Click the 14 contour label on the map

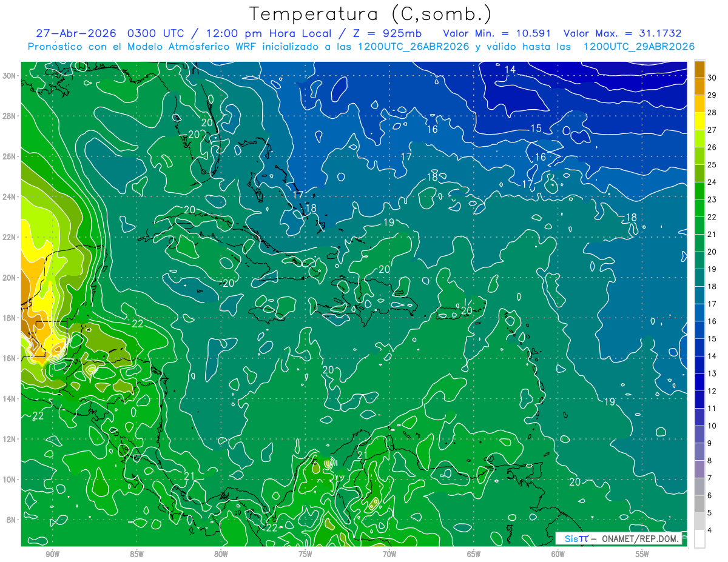510,70
